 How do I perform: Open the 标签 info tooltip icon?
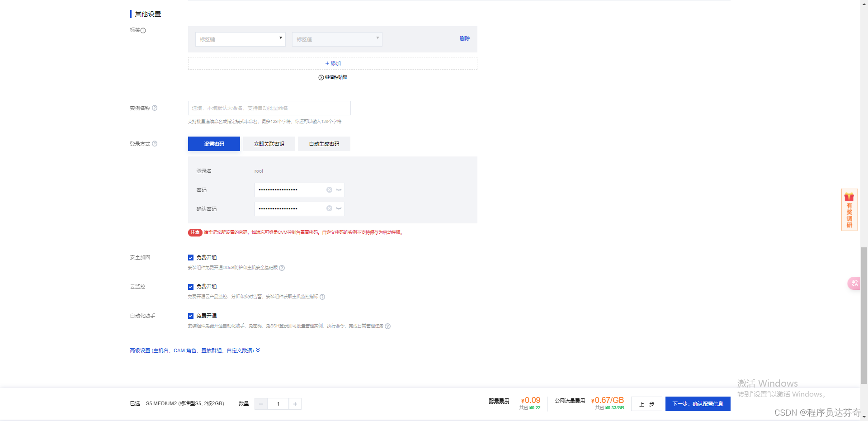pos(143,31)
